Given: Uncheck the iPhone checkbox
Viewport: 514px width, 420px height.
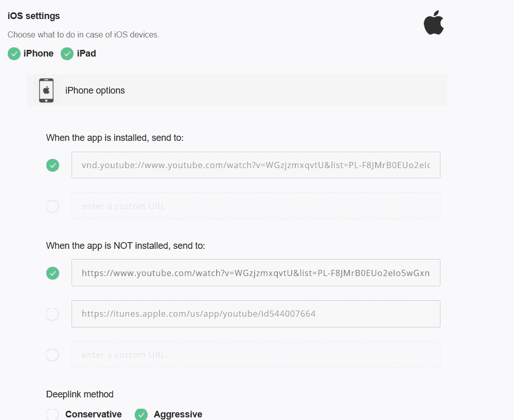Looking at the screenshot, I should click(14, 54).
